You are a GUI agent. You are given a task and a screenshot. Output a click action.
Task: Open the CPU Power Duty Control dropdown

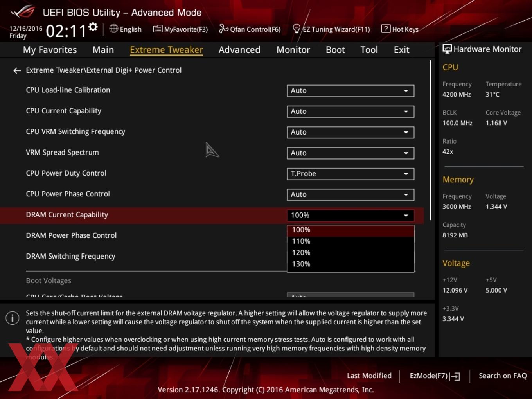point(350,174)
